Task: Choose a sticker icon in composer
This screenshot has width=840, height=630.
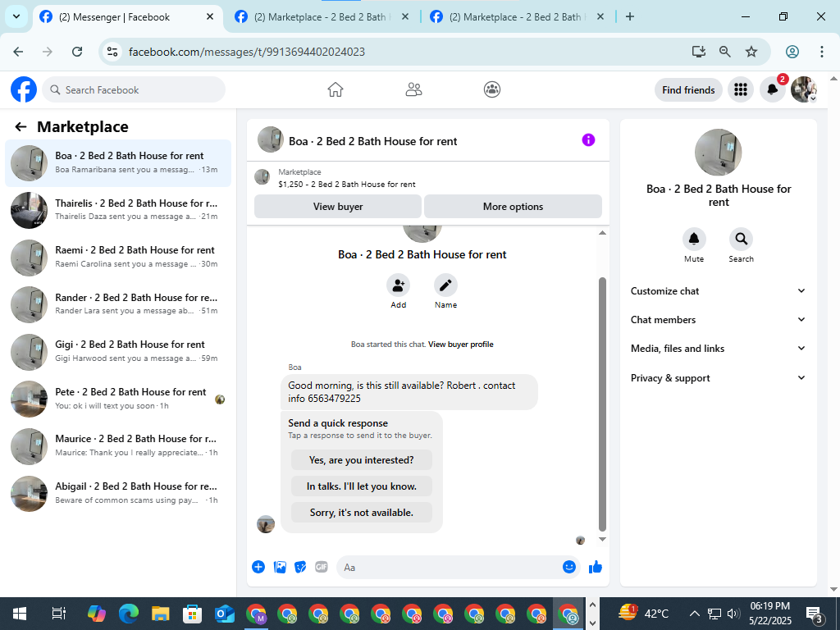Action: [x=300, y=567]
